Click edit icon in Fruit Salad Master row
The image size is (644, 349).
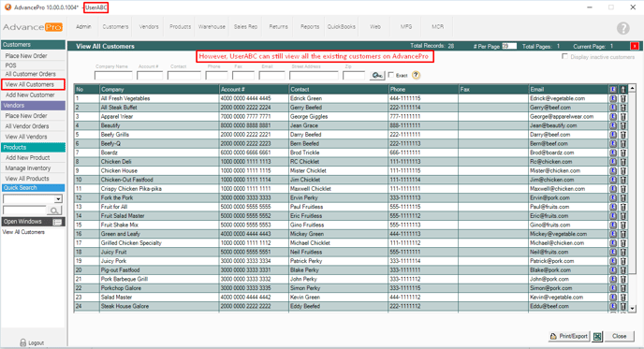click(613, 216)
